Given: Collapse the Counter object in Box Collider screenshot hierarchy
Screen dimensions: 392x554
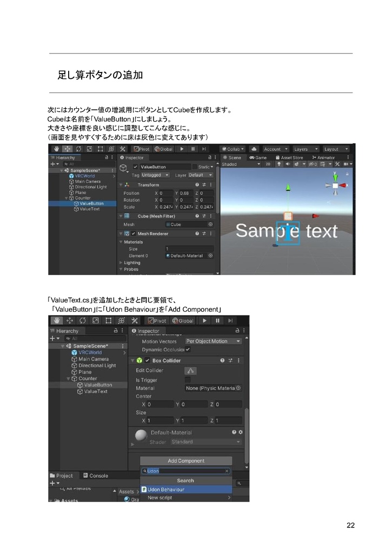Looking at the screenshot, I should pyautogui.click(x=68, y=378).
